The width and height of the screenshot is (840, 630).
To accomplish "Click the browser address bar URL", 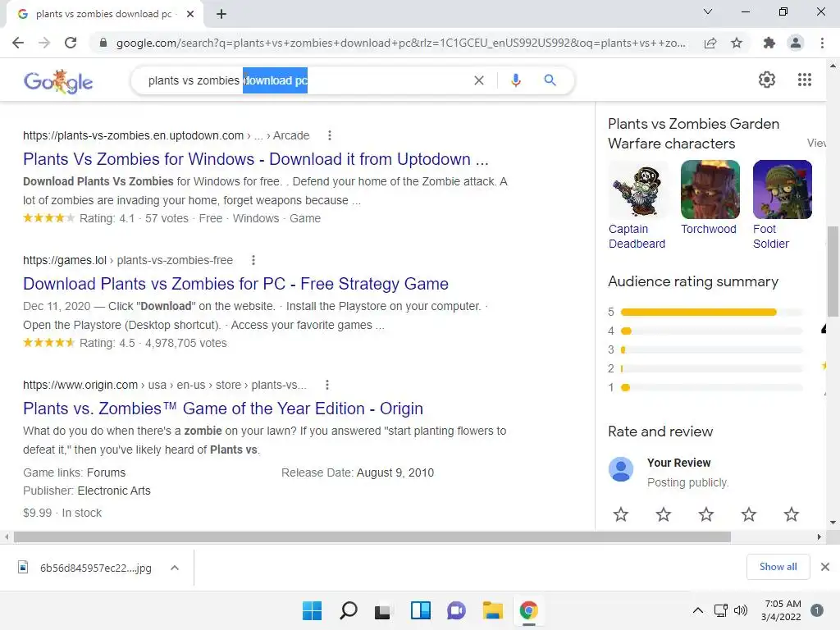I will [x=400, y=43].
